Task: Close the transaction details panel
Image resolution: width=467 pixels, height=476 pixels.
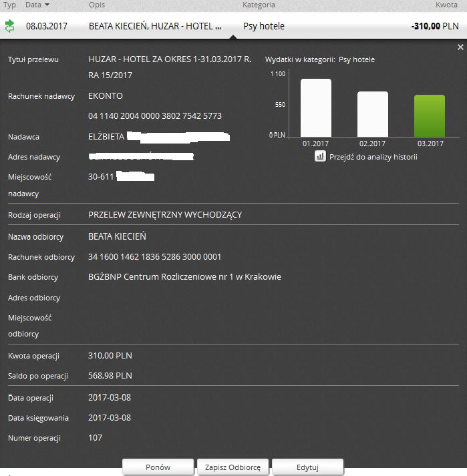Action: click(x=460, y=47)
